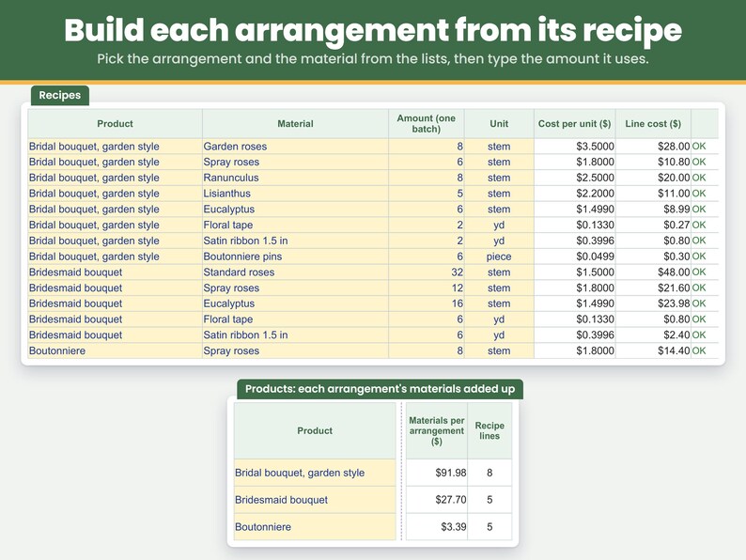The width and height of the screenshot is (746, 560).
Task: Click cost $2.5000 cell
Action: click(575, 178)
